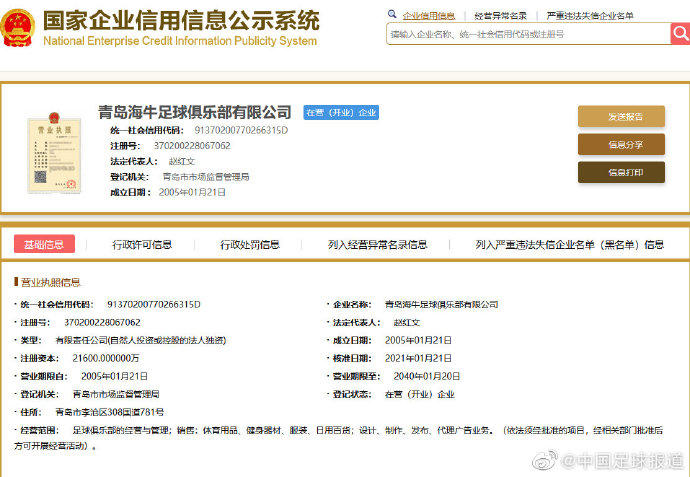This screenshot has height=477, width=690.
Task: Click the approval date 2021年01月21日
Action: click(418, 358)
